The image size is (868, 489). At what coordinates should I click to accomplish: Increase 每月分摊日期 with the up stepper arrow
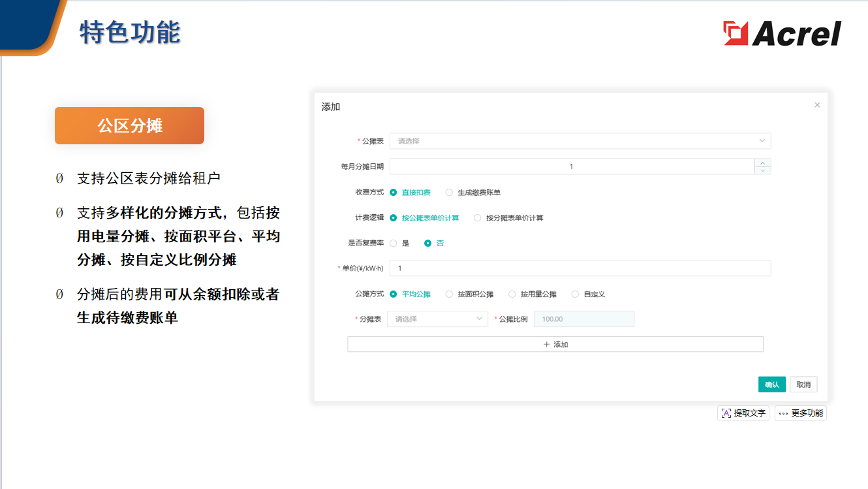pos(762,163)
